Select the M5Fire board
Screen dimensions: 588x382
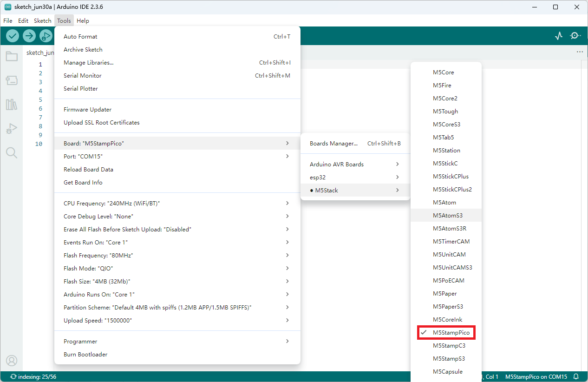(x=446, y=85)
